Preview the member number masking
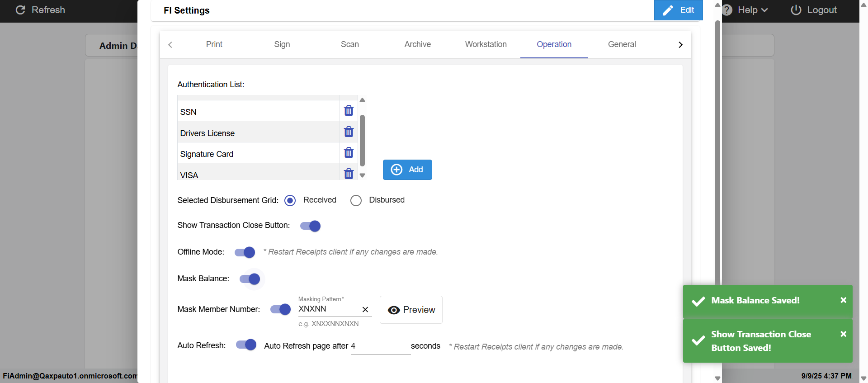Screen dimensions: 868x383 coord(411,310)
